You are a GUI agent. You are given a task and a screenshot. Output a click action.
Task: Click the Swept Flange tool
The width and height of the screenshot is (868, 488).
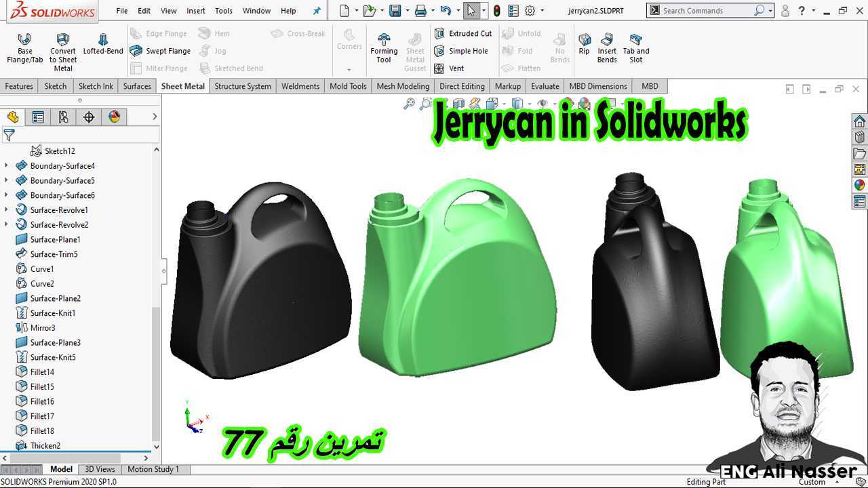[160, 51]
